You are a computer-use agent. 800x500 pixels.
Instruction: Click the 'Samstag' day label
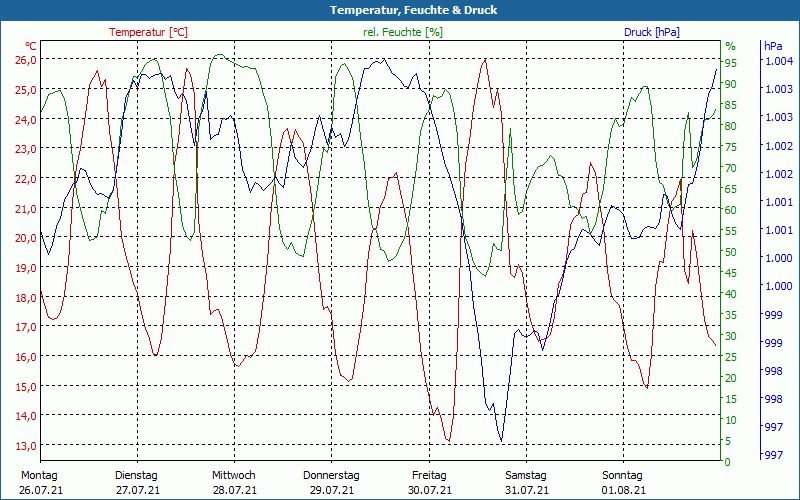526,475
